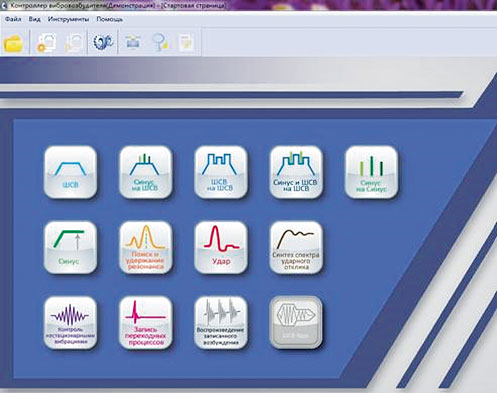Screen dimensions: 497x393
Task: Open the blue gears settings toolbar icon
Action: tap(103, 42)
